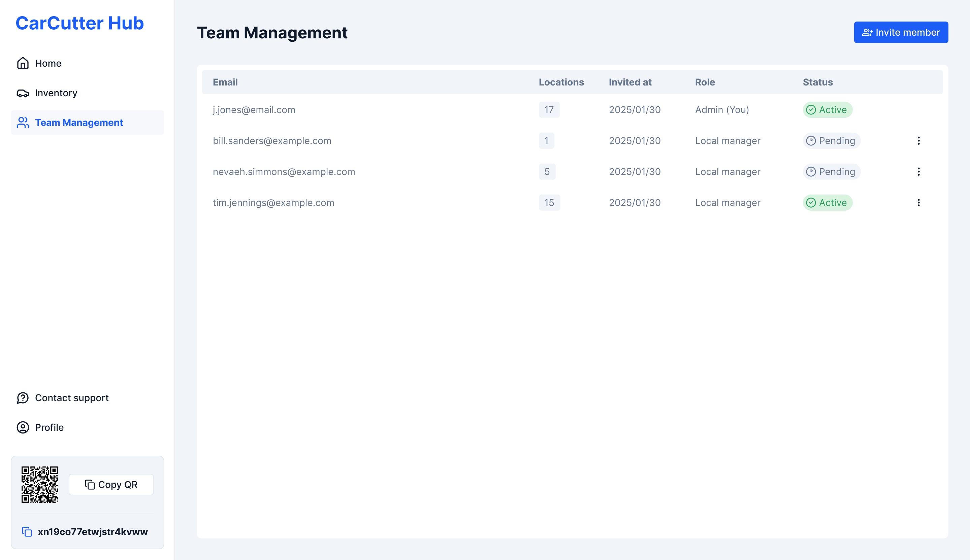The height and width of the screenshot is (560, 970).
Task: Click the Admin (You) role cell
Action: coord(722,110)
